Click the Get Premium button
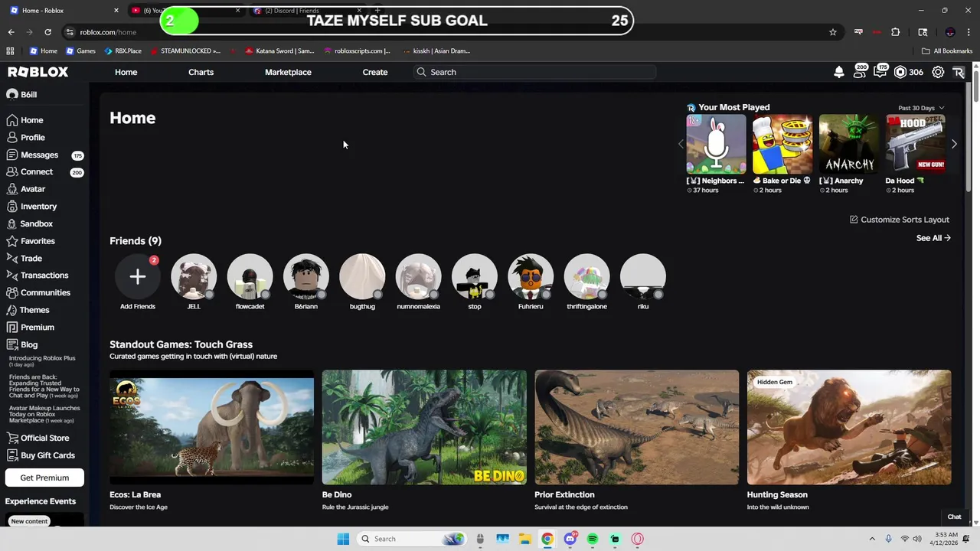This screenshot has width=980, height=551. 44,478
